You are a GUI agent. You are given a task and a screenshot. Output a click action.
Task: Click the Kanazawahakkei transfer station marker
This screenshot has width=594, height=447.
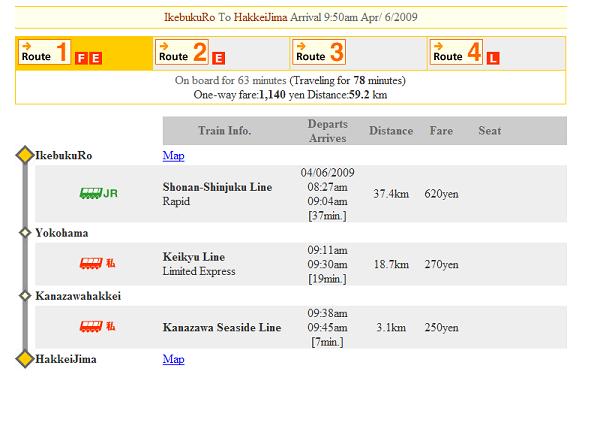25,295
